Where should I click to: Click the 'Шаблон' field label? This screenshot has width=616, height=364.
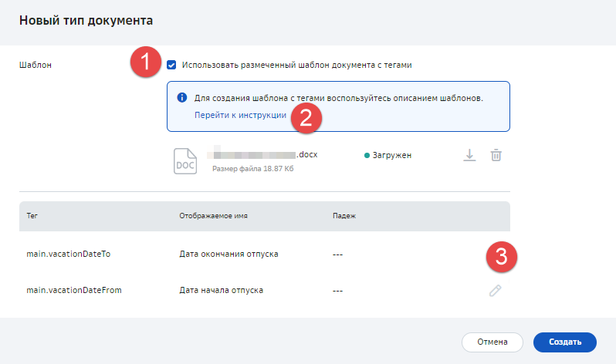(36, 65)
